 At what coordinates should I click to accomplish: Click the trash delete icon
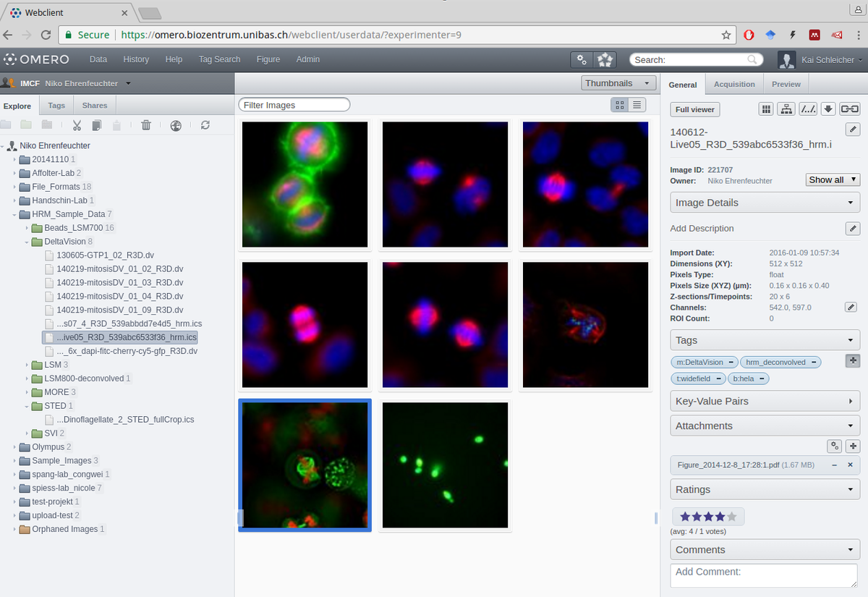click(x=146, y=125)
